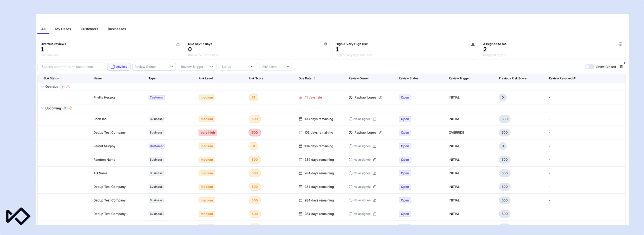
Task: Click the column settings icon near Show Closed
Action: (x=622, y=67)
